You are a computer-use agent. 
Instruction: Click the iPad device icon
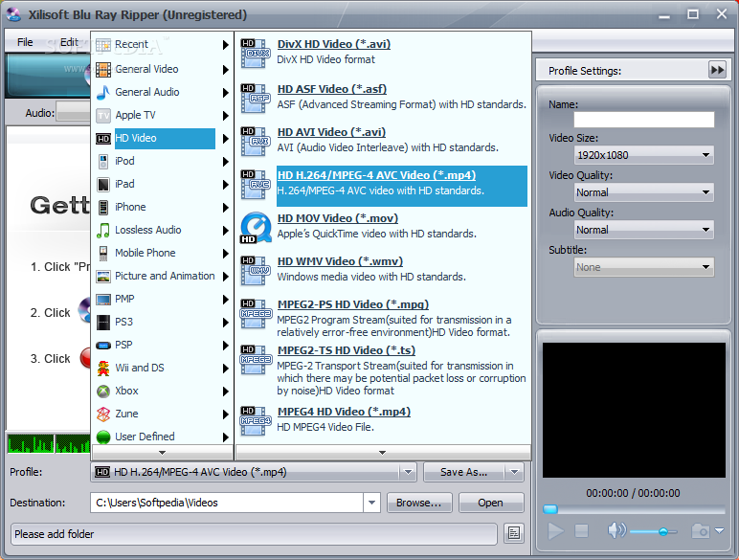pos(103,185)
